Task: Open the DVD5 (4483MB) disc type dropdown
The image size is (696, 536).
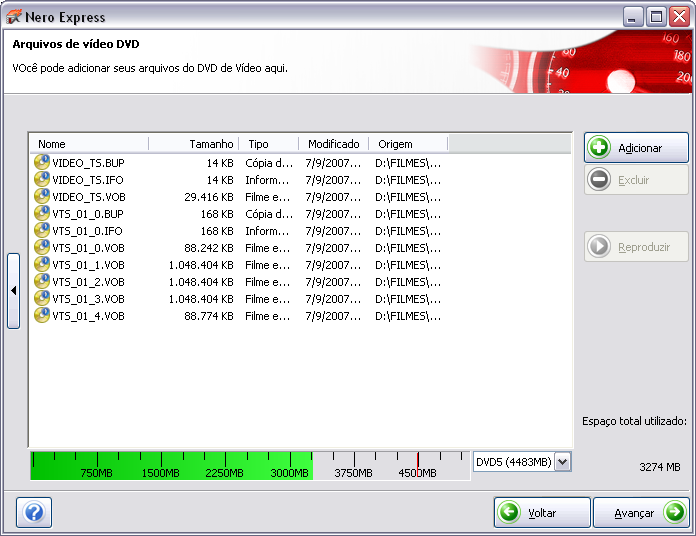Action: [x=562, y=462]
